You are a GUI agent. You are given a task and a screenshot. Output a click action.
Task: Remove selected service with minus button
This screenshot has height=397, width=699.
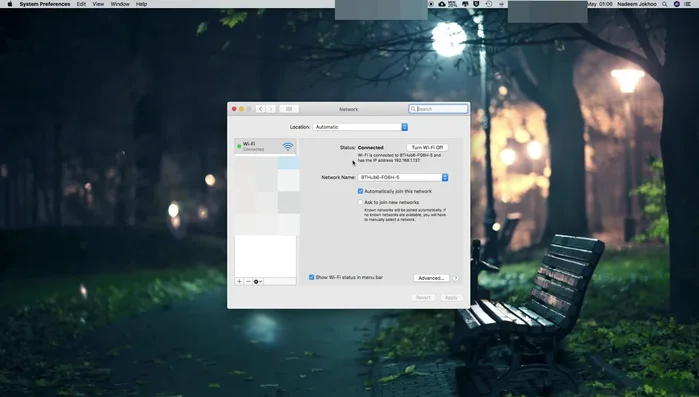point(248,282)
